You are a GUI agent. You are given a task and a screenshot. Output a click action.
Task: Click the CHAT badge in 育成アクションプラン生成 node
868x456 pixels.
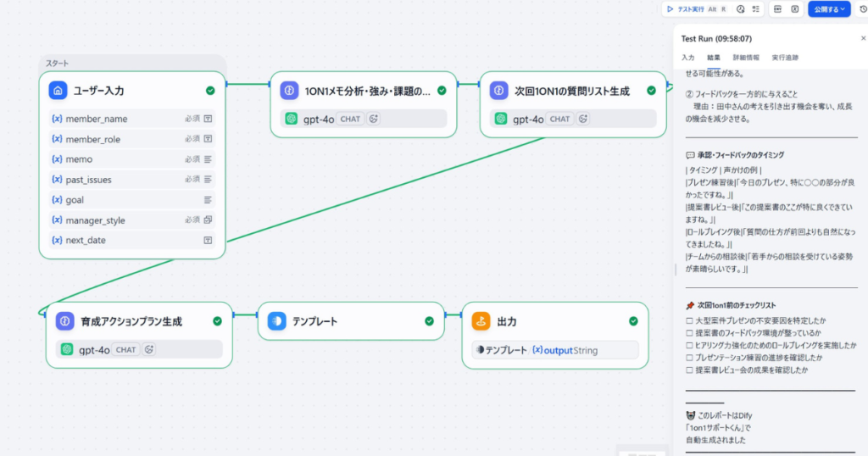[x=125, y=349]
